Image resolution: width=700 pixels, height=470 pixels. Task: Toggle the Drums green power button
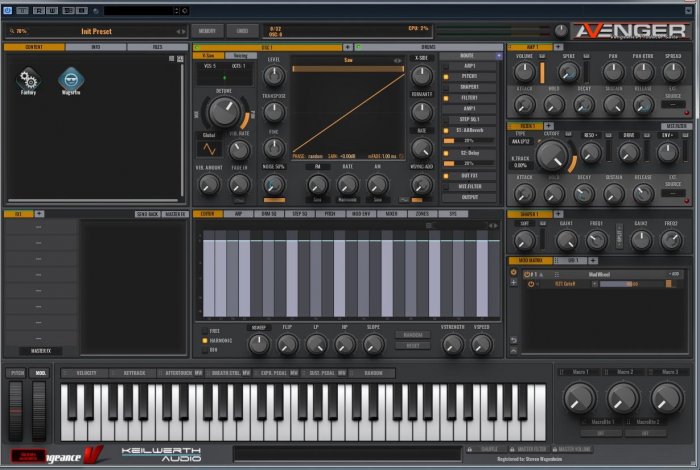point(358,47)
